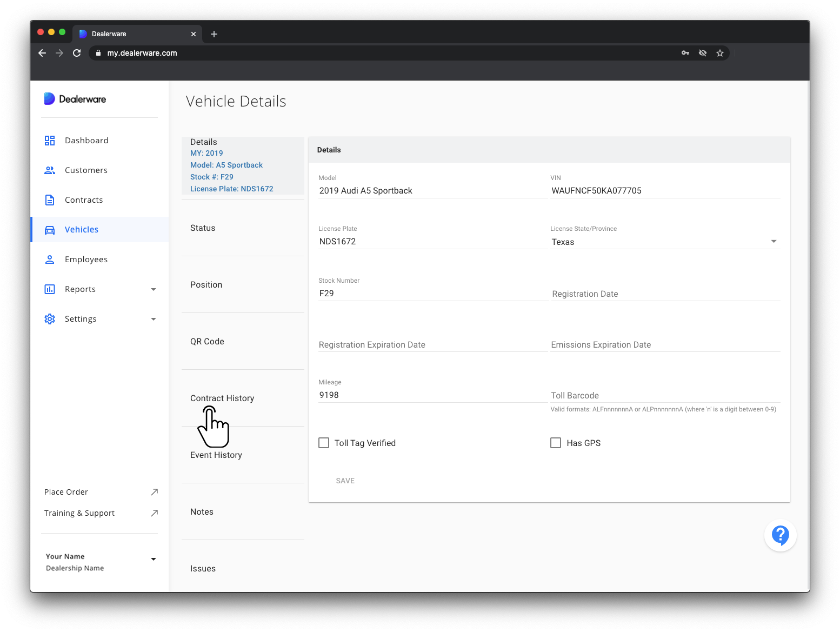Open the Dashboard grid icon

(50, 141)
